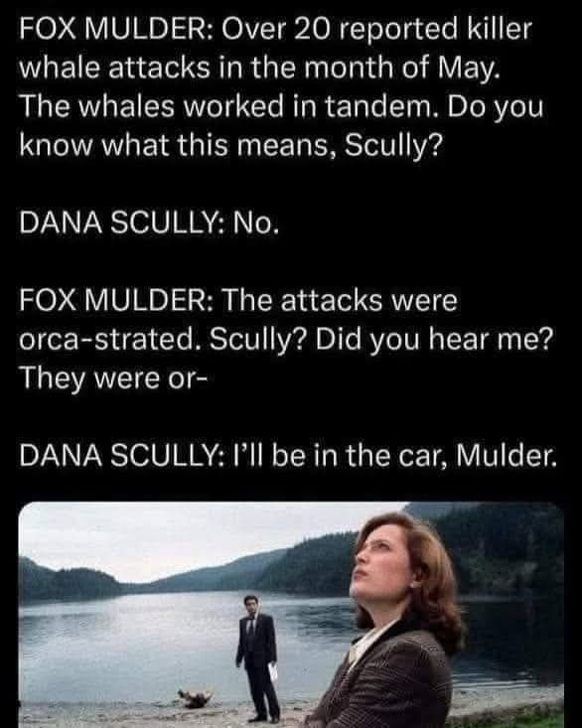This screenshot has height=728, width=582.
Task: Click the words 'Over 20 reported killer'
Action: [376, 29]
